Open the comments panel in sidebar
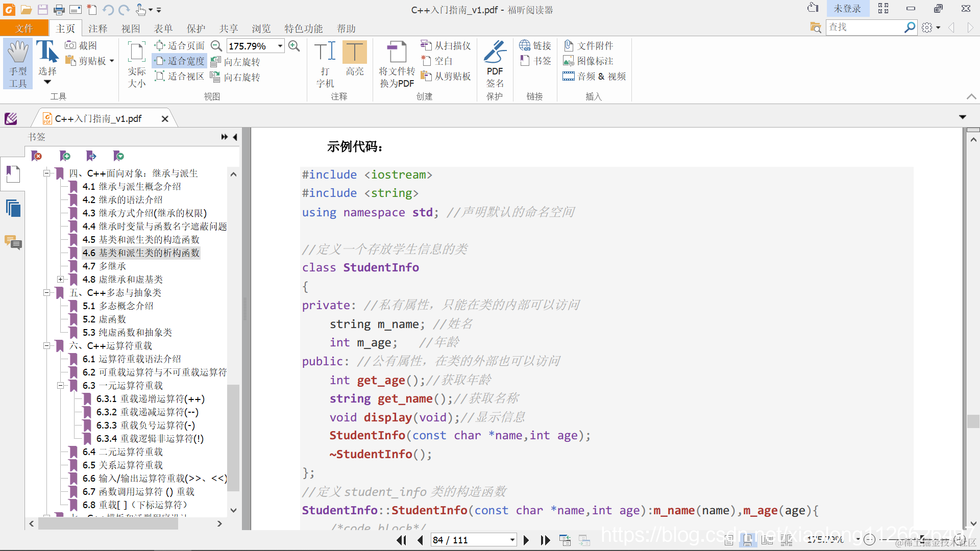 click(x=13, y=242)
